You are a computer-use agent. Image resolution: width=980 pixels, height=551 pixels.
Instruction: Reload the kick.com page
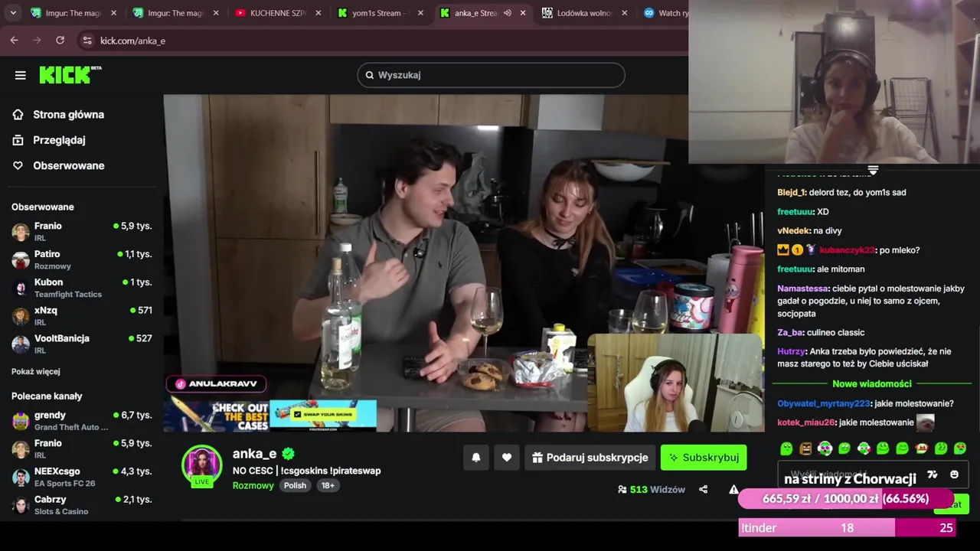[x=60, y=41]
